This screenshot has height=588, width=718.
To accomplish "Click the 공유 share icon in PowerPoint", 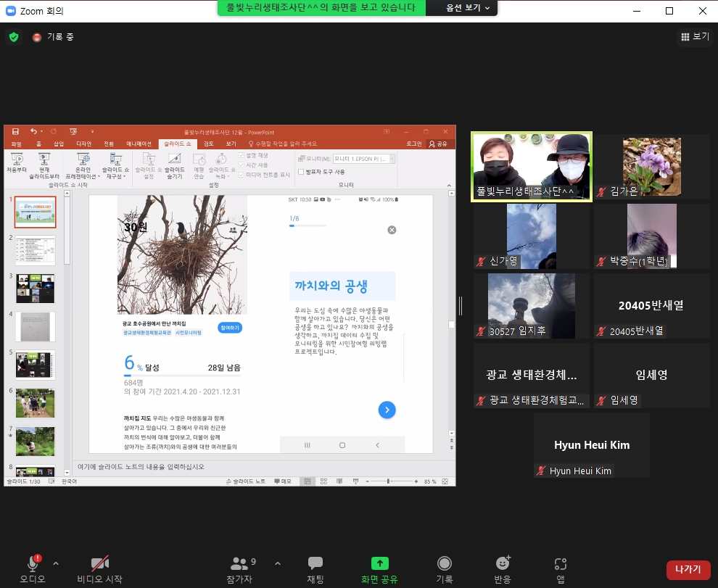I will (x=438, y=144).
